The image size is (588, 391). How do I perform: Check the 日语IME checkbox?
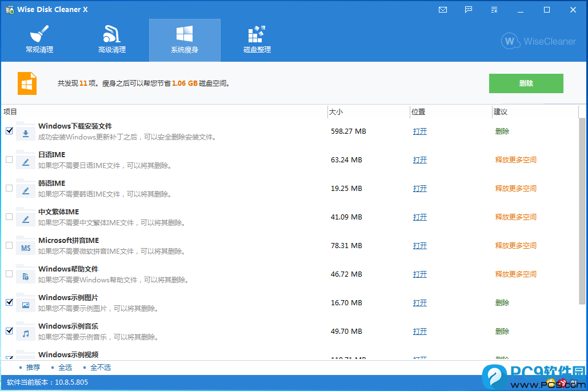click(9, 159)
